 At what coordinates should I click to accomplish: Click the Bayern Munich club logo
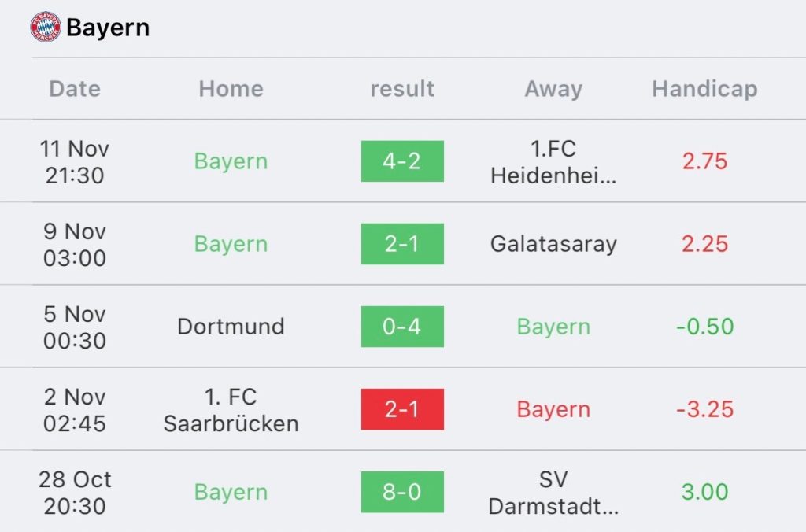(46, 27)
